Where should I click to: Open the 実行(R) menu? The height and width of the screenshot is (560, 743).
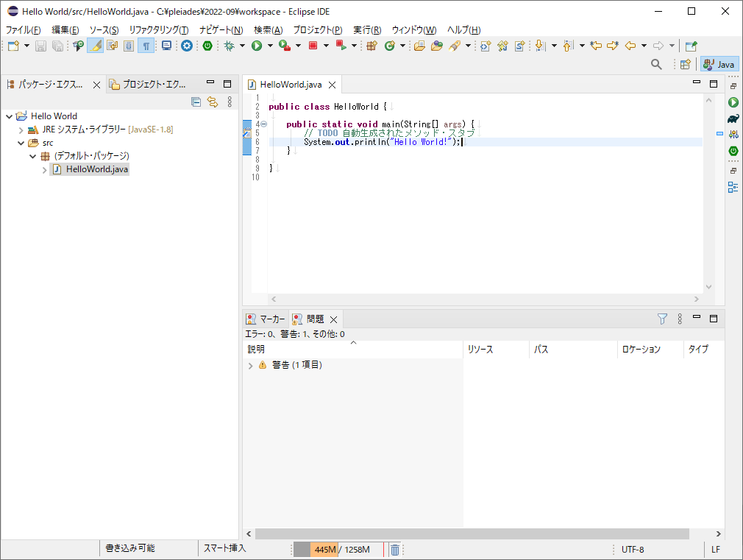pos(367,30)
